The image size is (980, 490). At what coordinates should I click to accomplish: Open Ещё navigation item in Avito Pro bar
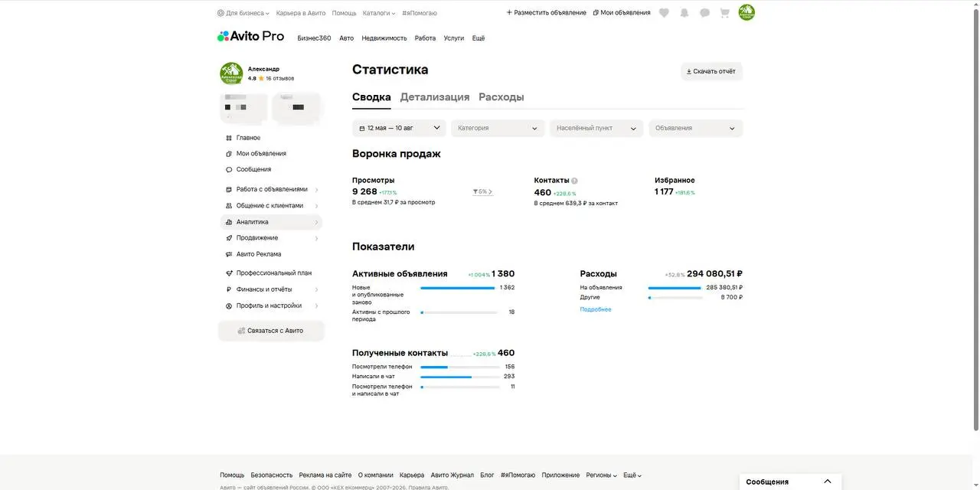pyautogui.click(x=479, y=38)
